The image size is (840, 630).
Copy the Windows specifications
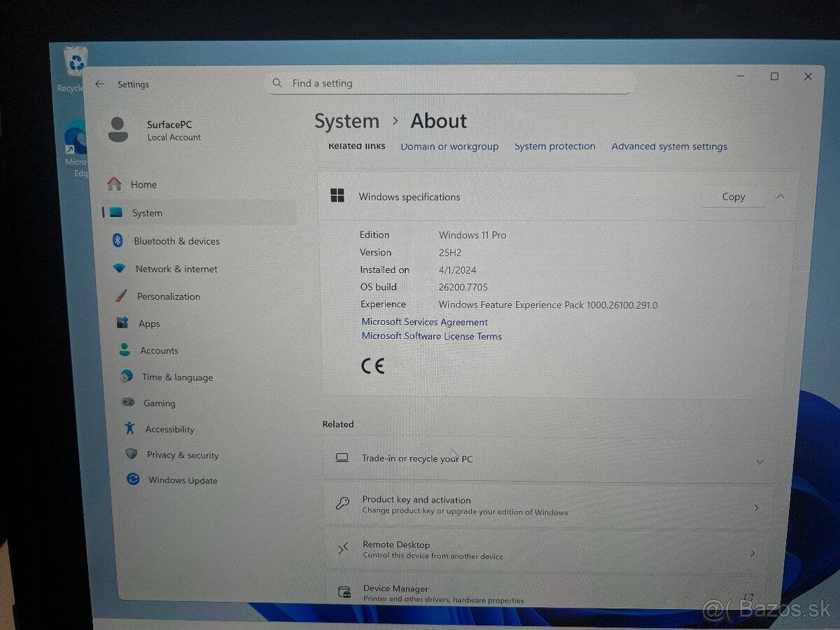click(x=732, y=197)
